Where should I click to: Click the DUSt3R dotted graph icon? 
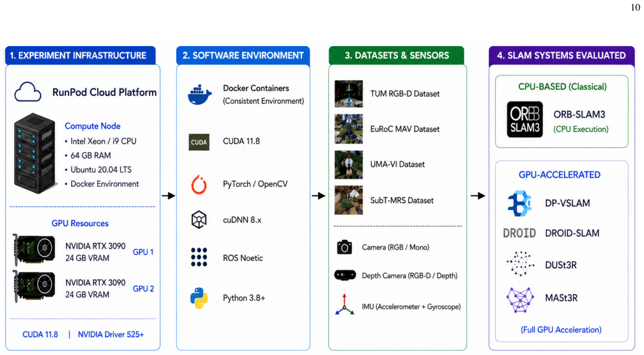pos(520,263)
